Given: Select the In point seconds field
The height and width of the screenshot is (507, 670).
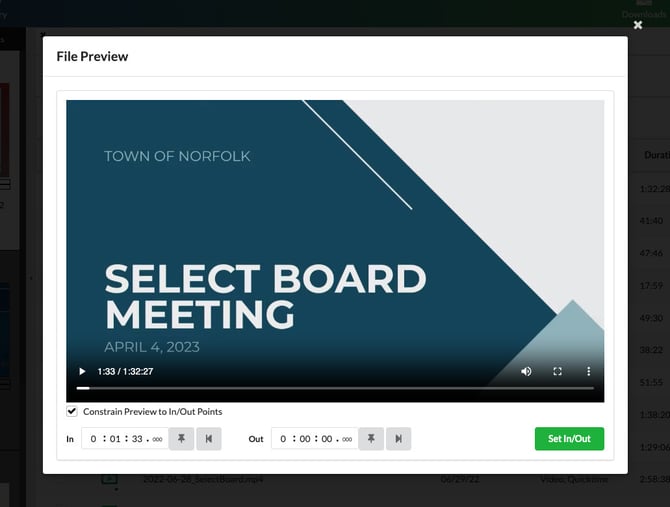Looking at the screenshot, I should [x=136, y=439].
